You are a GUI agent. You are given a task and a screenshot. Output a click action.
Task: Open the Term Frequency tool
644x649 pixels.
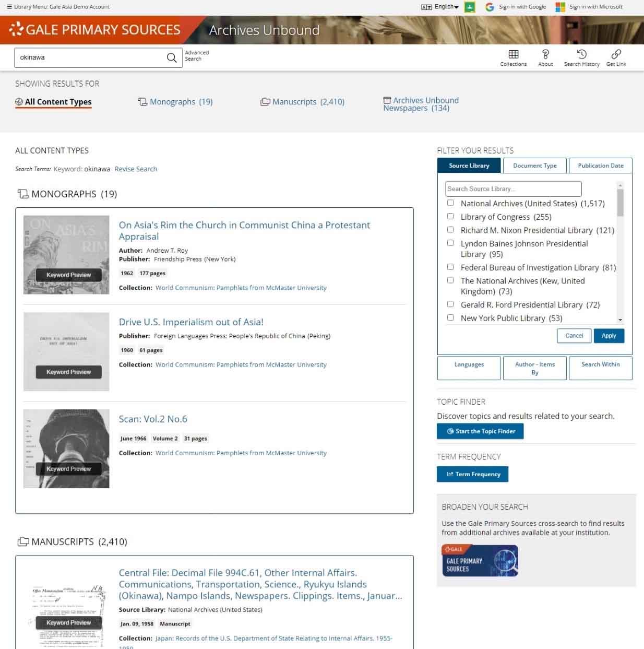coord(472,474)
